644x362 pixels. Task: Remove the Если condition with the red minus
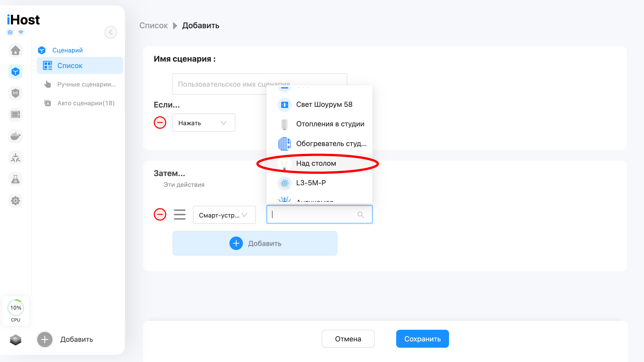[160, 123]
